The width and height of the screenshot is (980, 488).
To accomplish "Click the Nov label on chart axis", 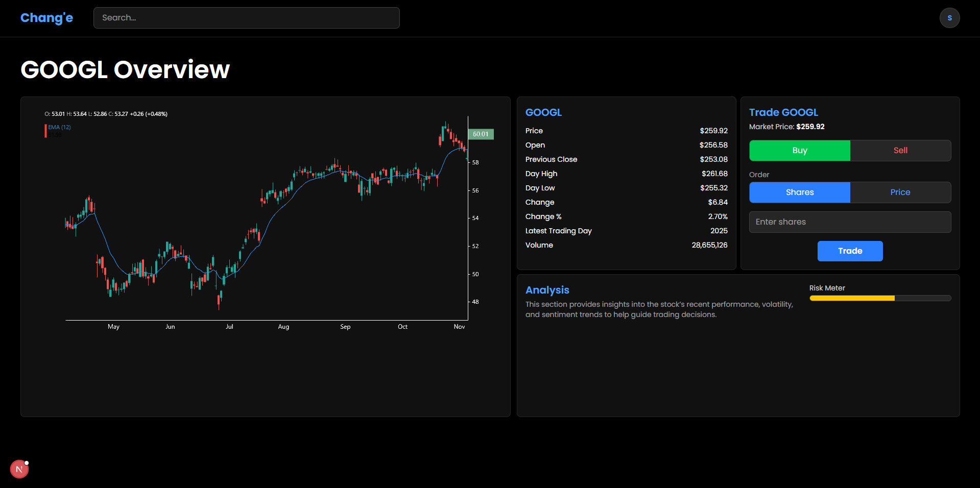I will coord(459,327).
